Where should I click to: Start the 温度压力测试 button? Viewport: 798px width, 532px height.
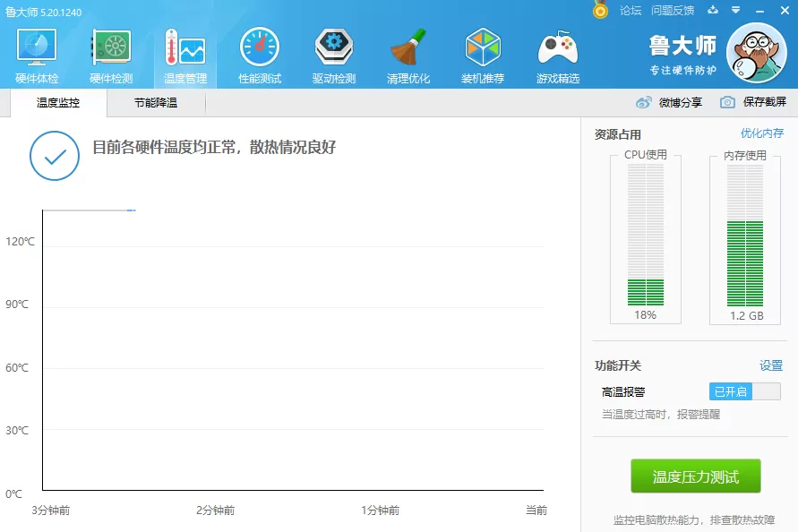point(696,476)
